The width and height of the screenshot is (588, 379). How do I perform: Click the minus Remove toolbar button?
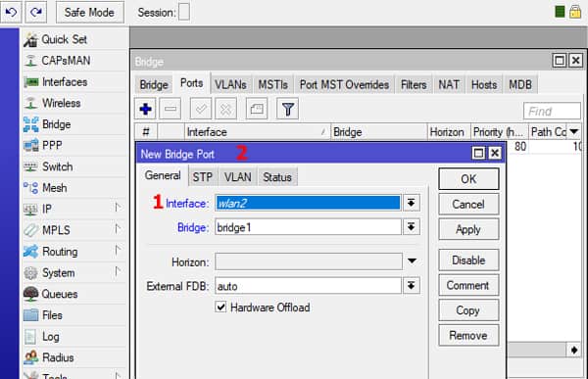[171, 109]
